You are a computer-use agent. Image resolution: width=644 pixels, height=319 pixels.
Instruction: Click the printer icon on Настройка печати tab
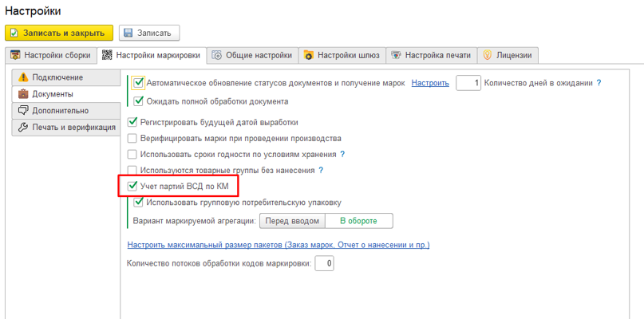coord(396,55)
